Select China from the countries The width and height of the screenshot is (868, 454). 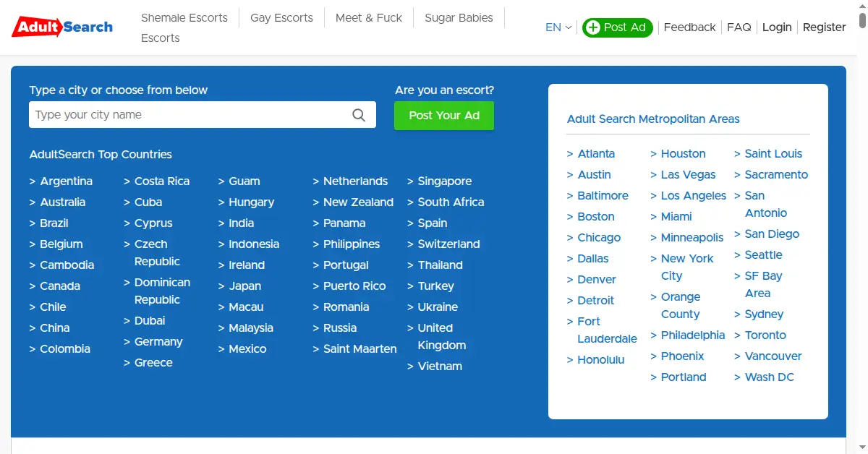click(x=55, y=328)
